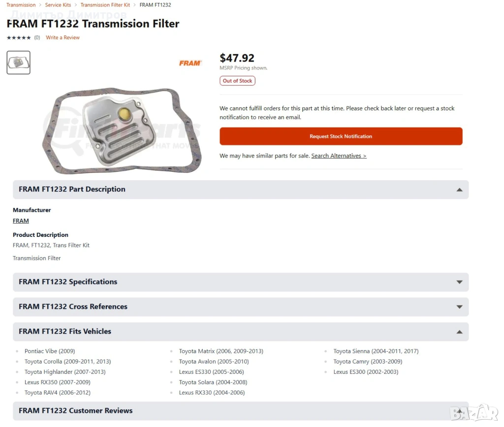
Task: Go to the Transmission breadcrumb
Action: [21, 5]
